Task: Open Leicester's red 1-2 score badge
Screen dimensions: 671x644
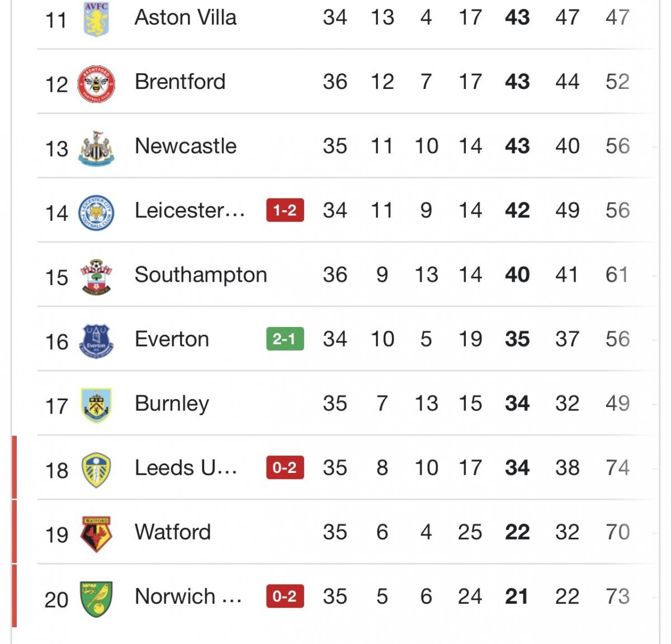Action: coord(285,211)
